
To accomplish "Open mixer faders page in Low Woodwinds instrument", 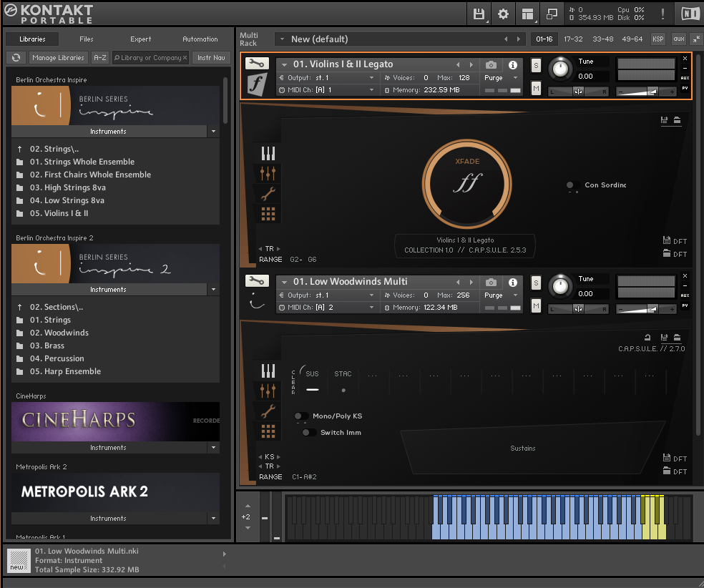I will point(268,391).
